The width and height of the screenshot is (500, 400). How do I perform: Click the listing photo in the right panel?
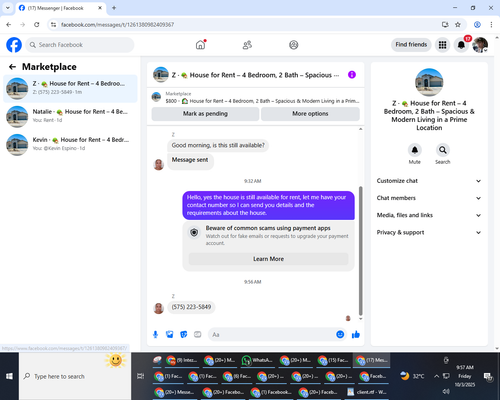429,82
